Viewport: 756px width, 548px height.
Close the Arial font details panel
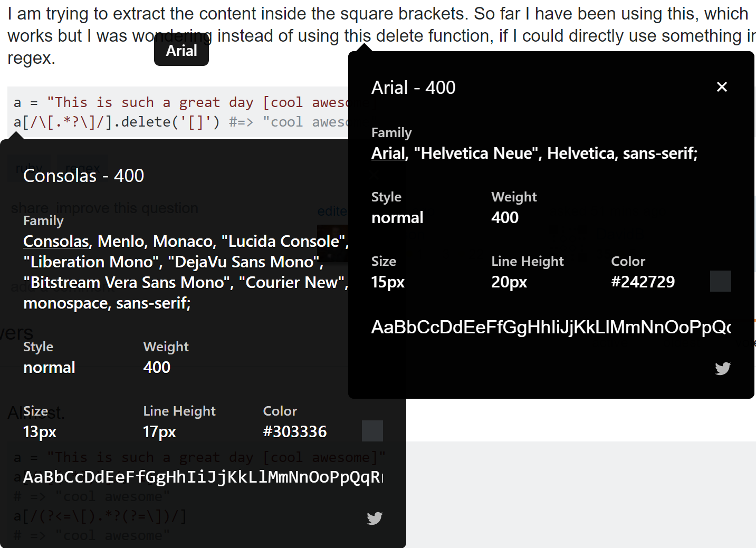pyautogui.click(x=722, y=87)
